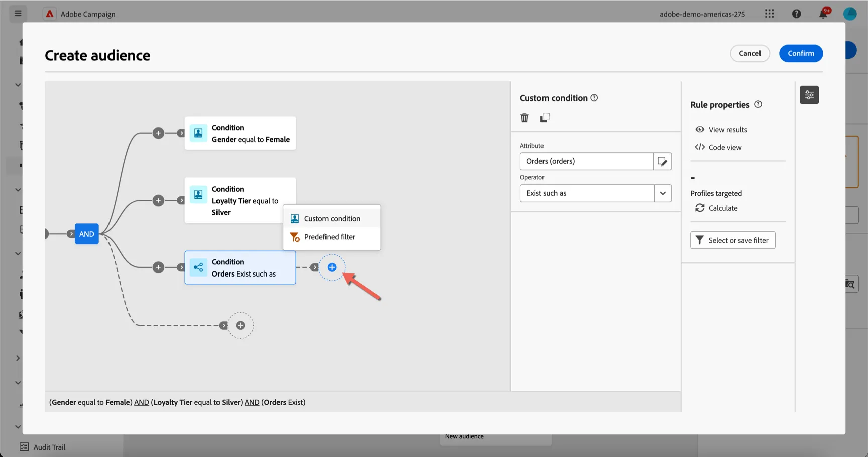Open the notifications bell
Screen dimensions: 868x457
point(823,14)
